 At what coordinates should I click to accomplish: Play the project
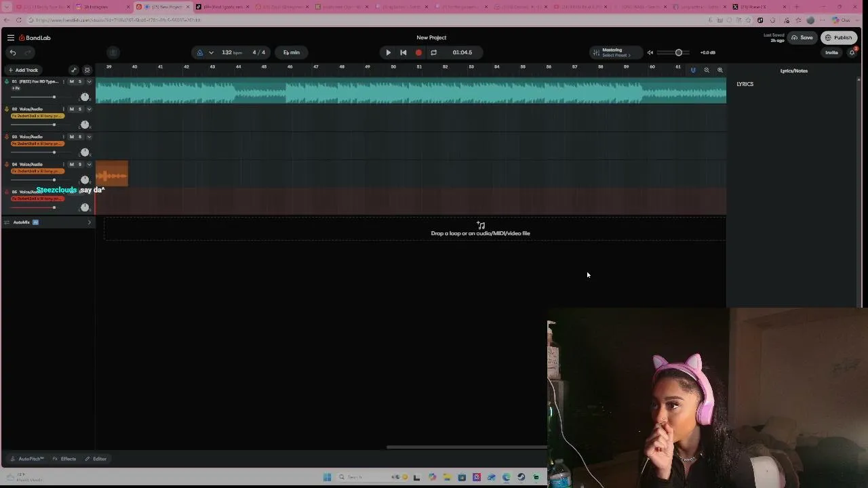coord(389,52)
